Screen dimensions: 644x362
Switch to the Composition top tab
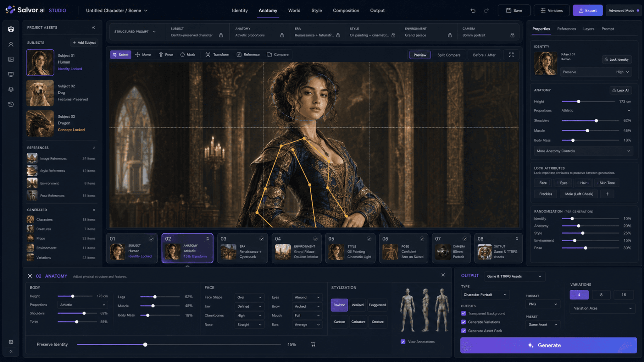(346, 10)
